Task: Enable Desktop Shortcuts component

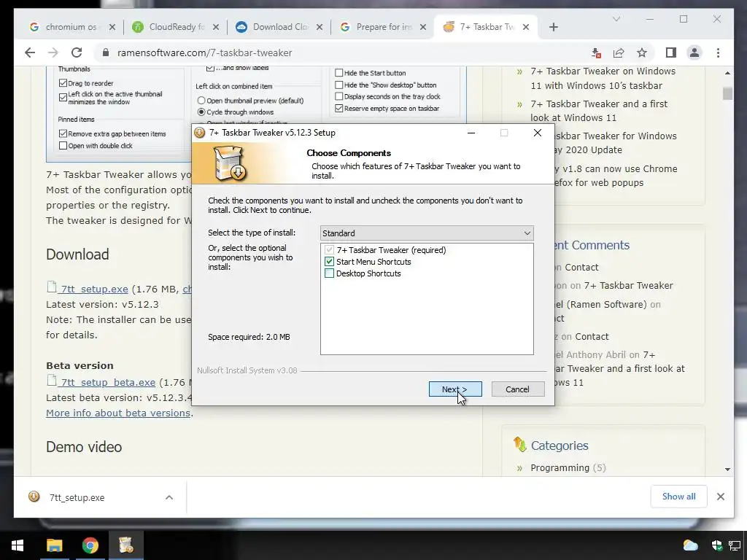Action: pos(329,273)
